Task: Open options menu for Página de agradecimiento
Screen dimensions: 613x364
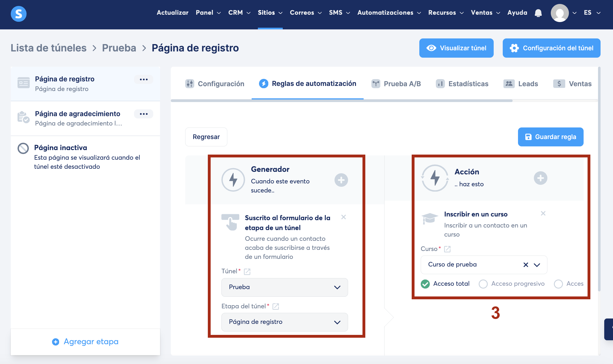Action: [144, 114]
